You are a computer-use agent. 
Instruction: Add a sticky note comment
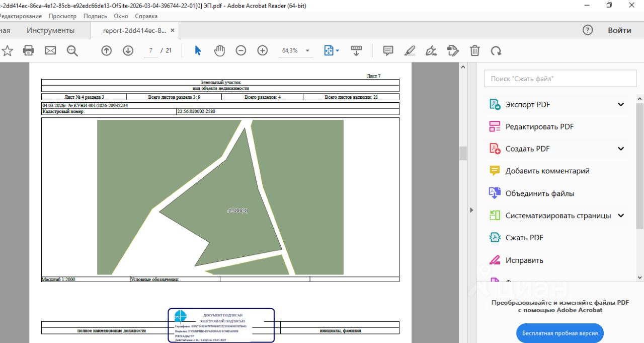388,50
